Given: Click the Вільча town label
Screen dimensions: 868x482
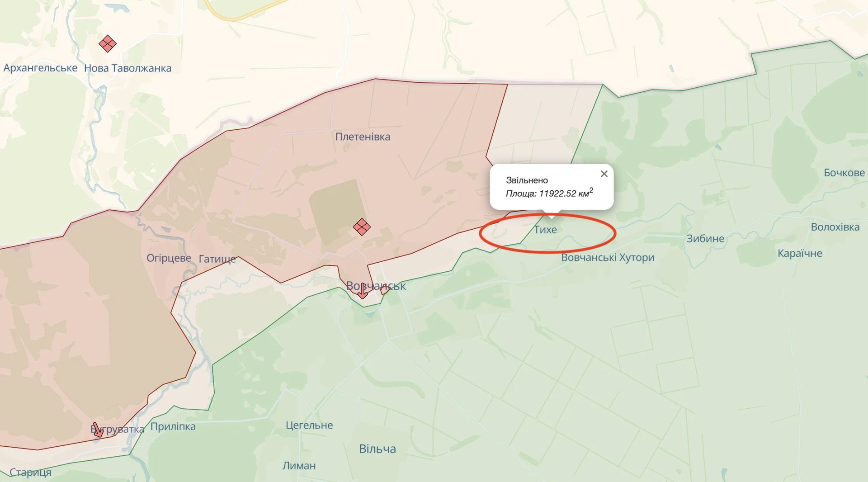Looking at the screenshot, I should tap(377, 449).
